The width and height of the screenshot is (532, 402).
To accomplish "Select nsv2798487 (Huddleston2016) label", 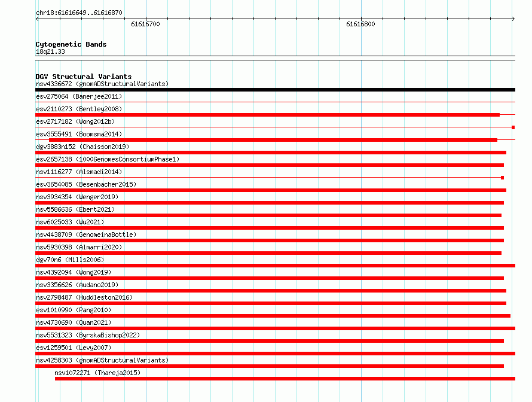I will coord(84,297).
